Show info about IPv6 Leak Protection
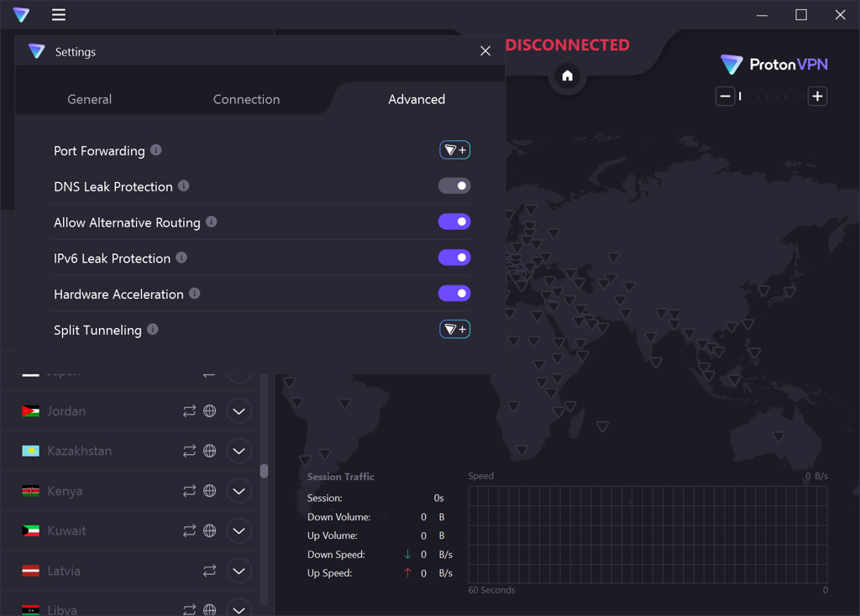 click(181, 258)
